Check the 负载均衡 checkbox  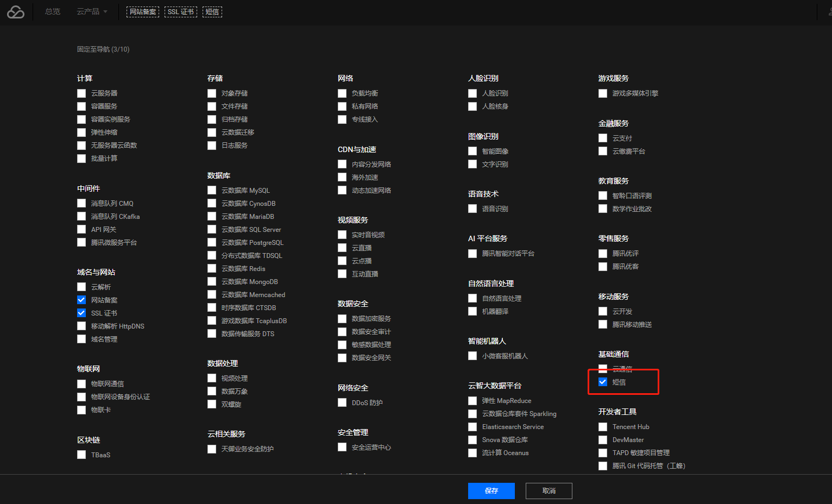(342, 93)
